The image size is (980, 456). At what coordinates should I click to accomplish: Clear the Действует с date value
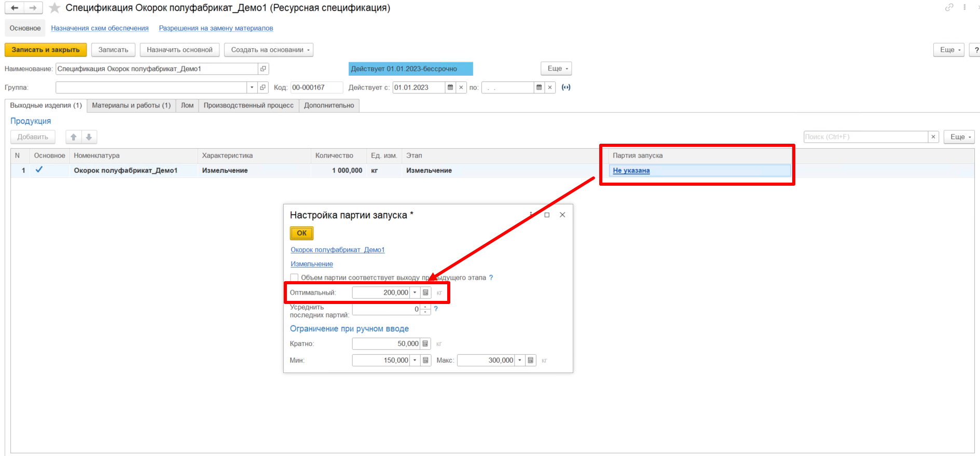[x=461, y=88]
